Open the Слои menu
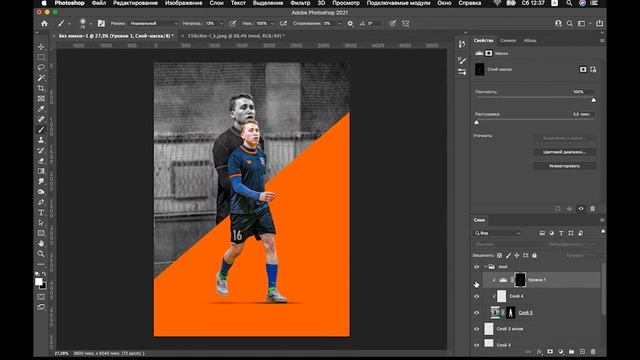Viewport: 640px width, 360px height. pyautogui.click(x=216, y=3)
